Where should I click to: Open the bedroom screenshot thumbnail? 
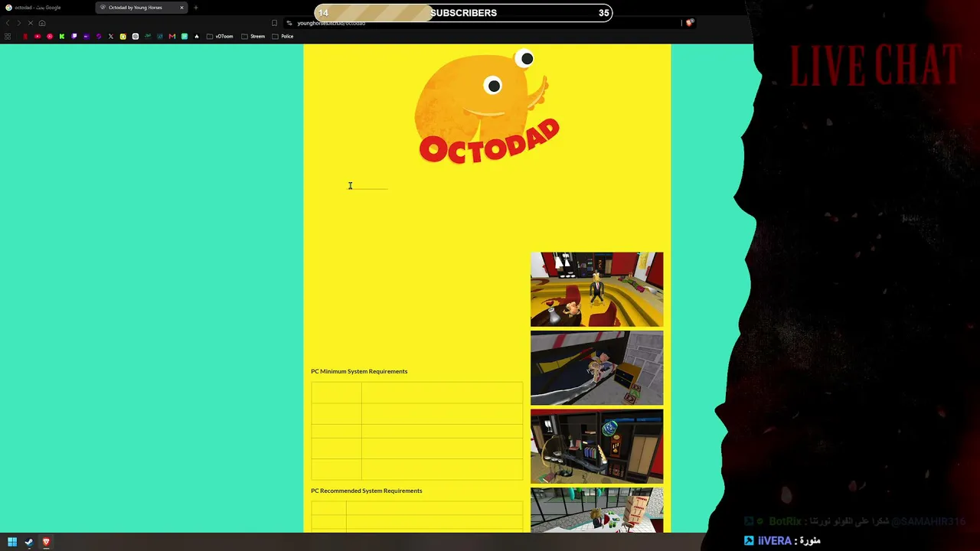(596, 368)
